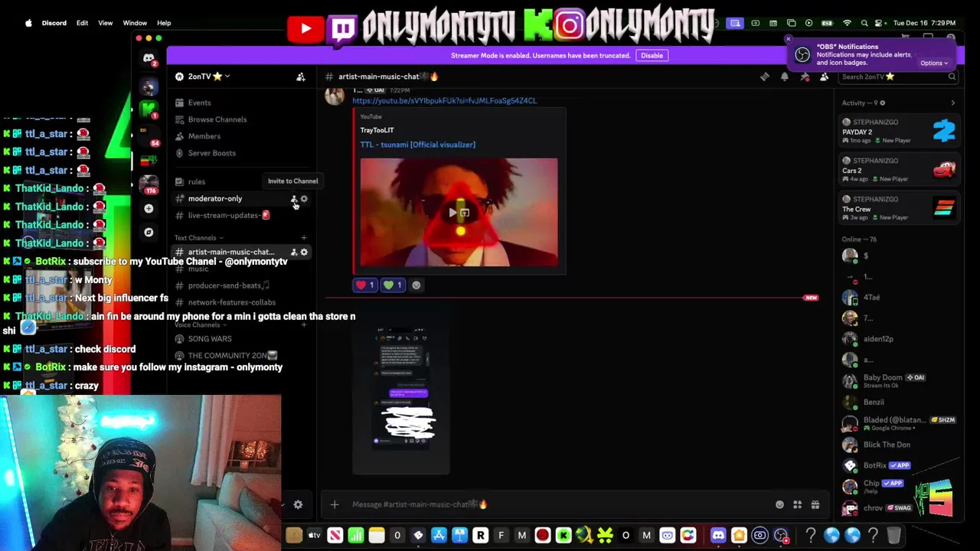This screenshot has width=980, height=551.
Task: Play the TTL tsunami video embed
Action: (453, 212)
